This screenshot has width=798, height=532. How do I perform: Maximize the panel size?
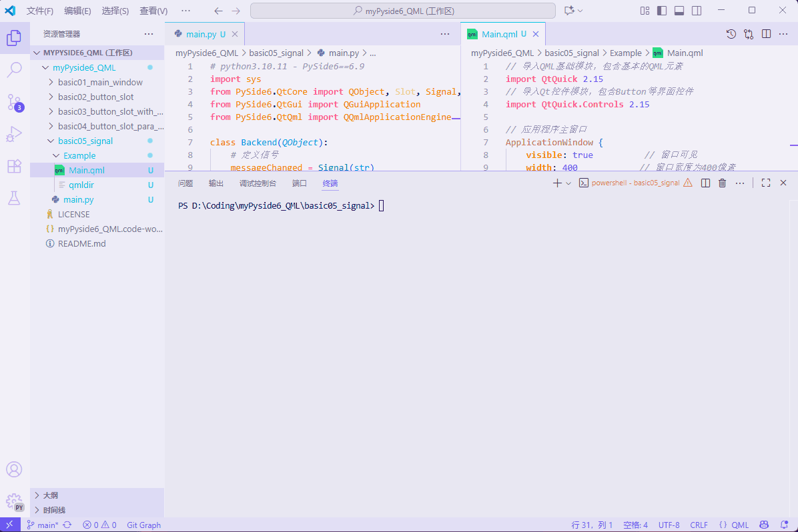point(766,183)
